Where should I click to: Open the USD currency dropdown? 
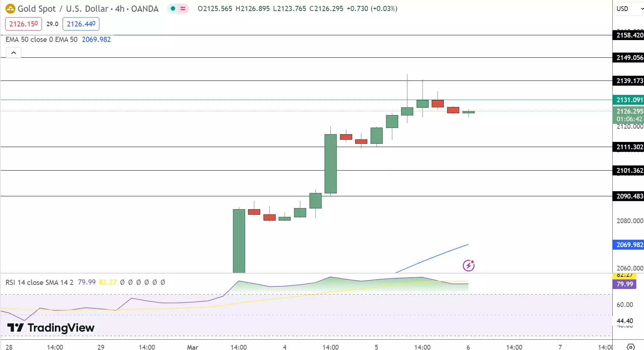[x=629, y=8]
